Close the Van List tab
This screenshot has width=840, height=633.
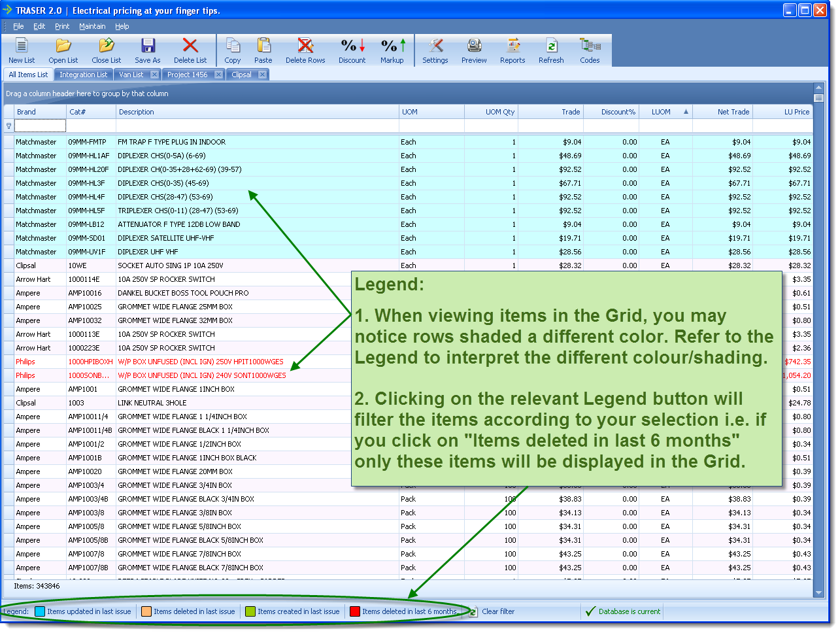tap(154, 75)
